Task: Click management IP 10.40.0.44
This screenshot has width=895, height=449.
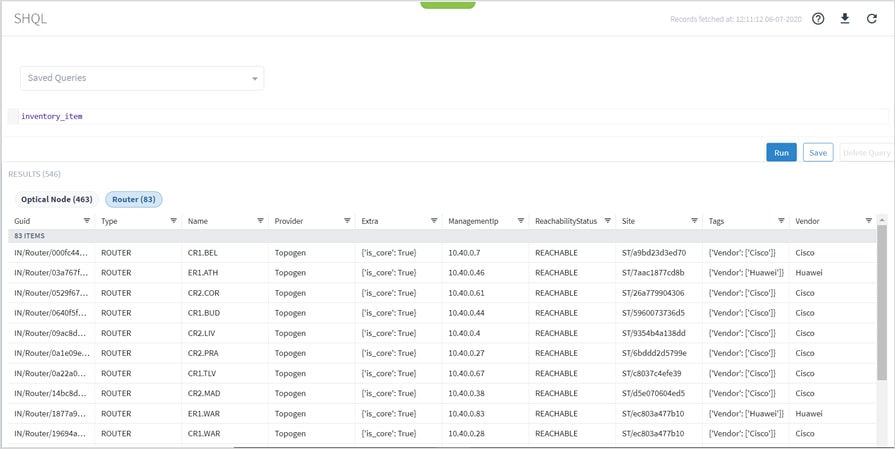Action: click(466, 313)
